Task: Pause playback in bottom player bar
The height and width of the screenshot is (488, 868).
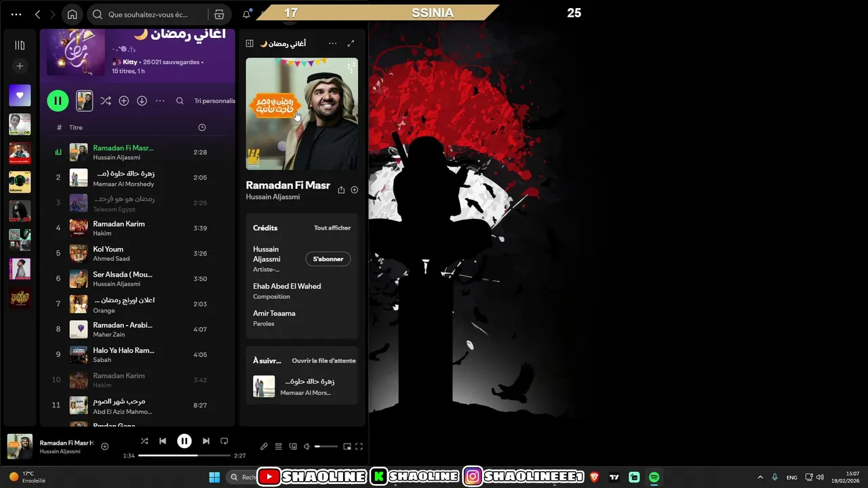Action: pyautogui.click(x=184, y=441)
